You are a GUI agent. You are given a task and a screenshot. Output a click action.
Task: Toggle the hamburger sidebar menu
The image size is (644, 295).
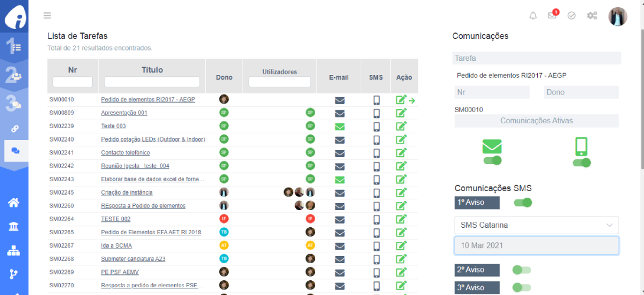coord(47,15)
